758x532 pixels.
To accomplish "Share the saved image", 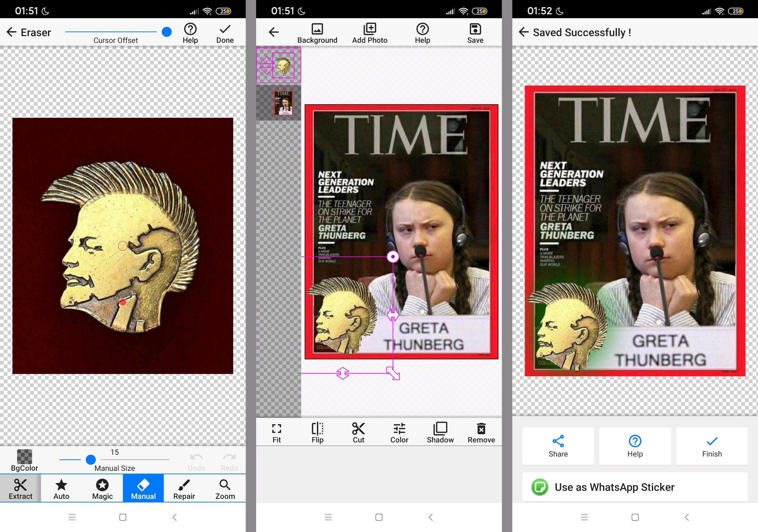I will pyautogui.click(x=558, y=446).
